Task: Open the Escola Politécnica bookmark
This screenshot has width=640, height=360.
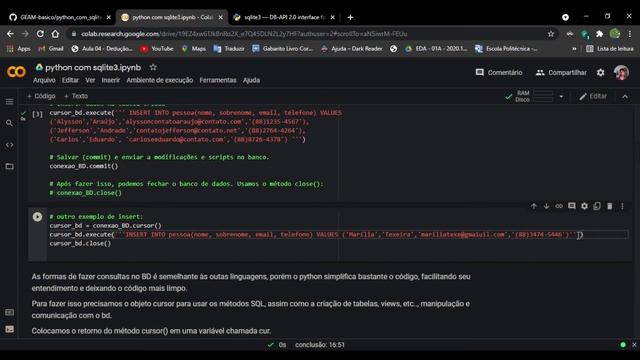Action: coord(507,49)
